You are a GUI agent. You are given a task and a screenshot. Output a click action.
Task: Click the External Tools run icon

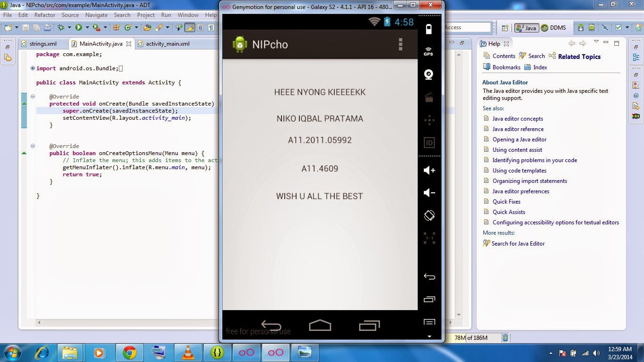tap(97, 27)
